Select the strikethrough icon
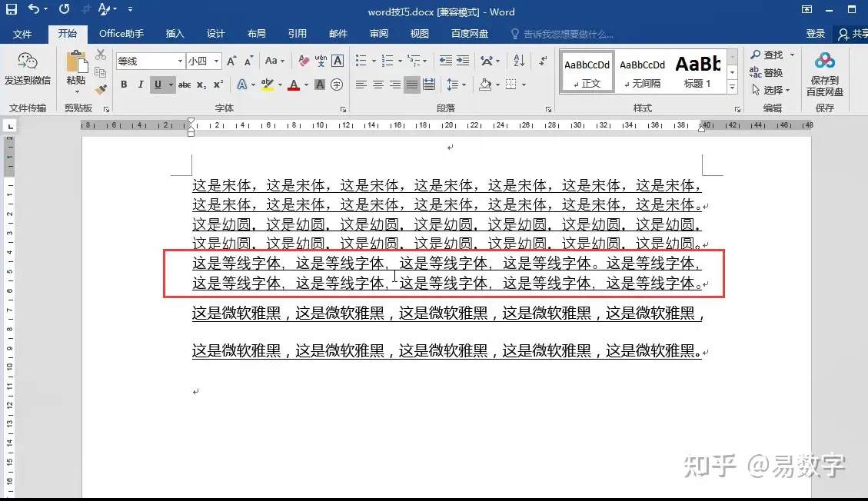Image resolution: width=868 pixels, height=501 pixels. tap(186, 84)
